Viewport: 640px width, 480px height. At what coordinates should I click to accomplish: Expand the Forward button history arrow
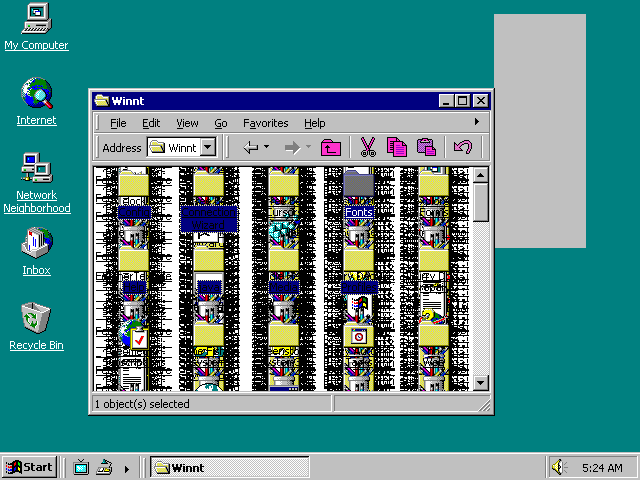(x=308, y=147)
